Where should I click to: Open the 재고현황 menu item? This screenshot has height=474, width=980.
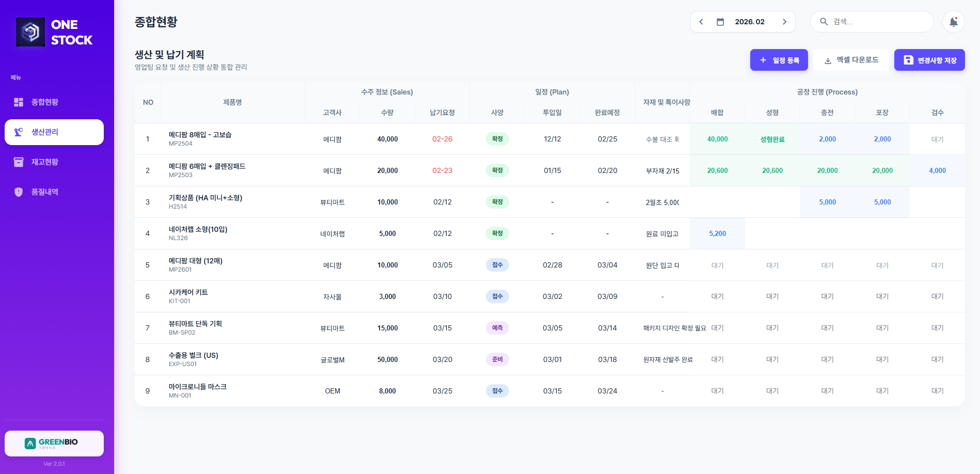coord(45,162)
